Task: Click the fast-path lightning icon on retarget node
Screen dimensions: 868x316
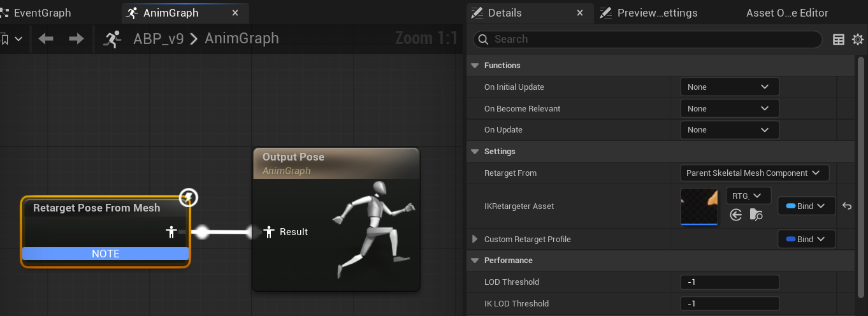Action: coord(188,197)
